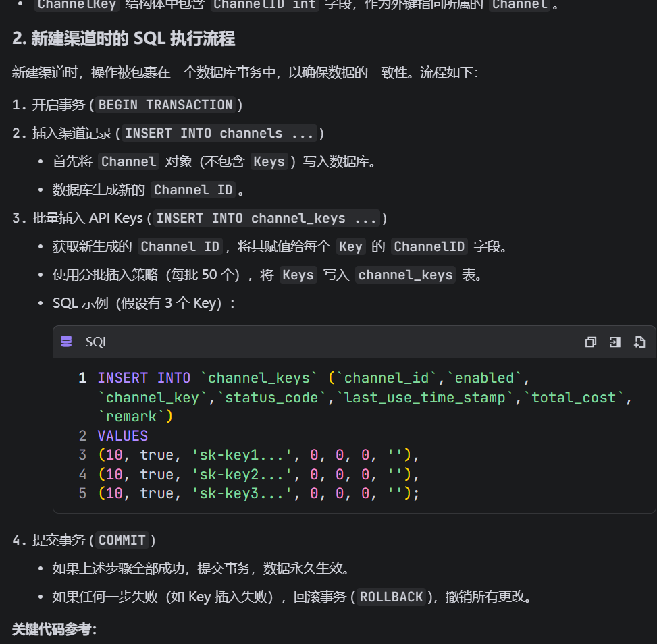Create new file from SQL code

pos(639,342)
